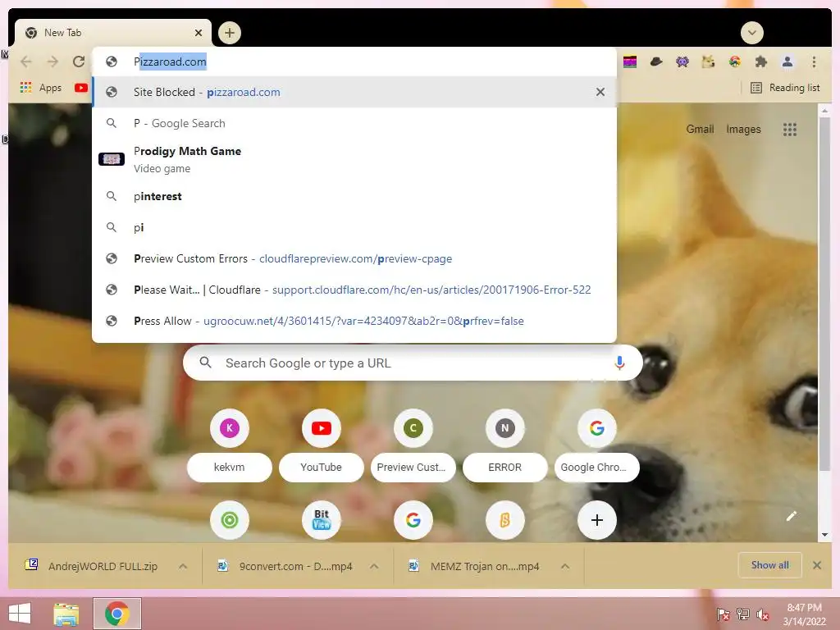Open the Preview Custom Errors cloudflarepreview suggestion
The width and height of the screenshot is (840, 630).
(x=354, y=258)
